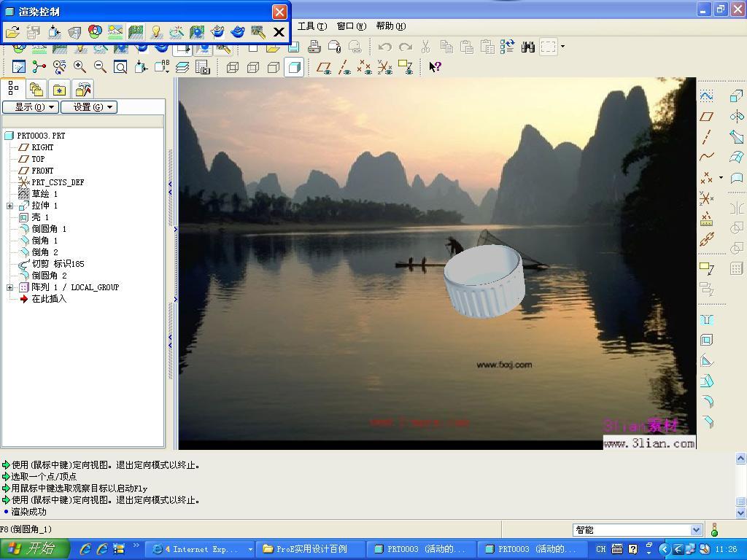The width and height of the screenshot is (747, 560).
Task: Open taskbar Internet Explorer group dropdown
Action: 250,549
